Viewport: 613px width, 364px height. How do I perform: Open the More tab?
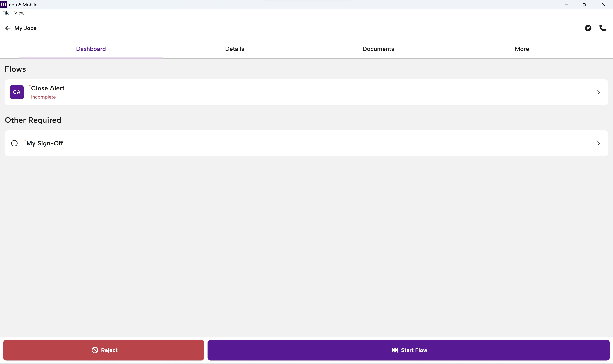coord(522,49)
